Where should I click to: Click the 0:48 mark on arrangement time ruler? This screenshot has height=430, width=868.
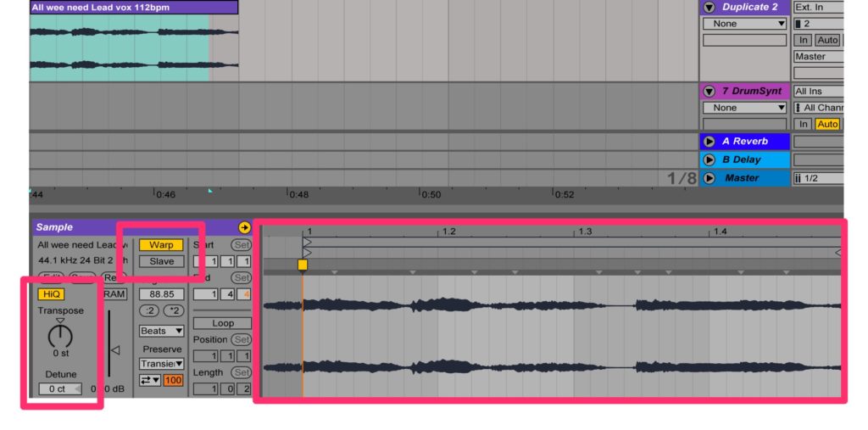coord(299,194)
